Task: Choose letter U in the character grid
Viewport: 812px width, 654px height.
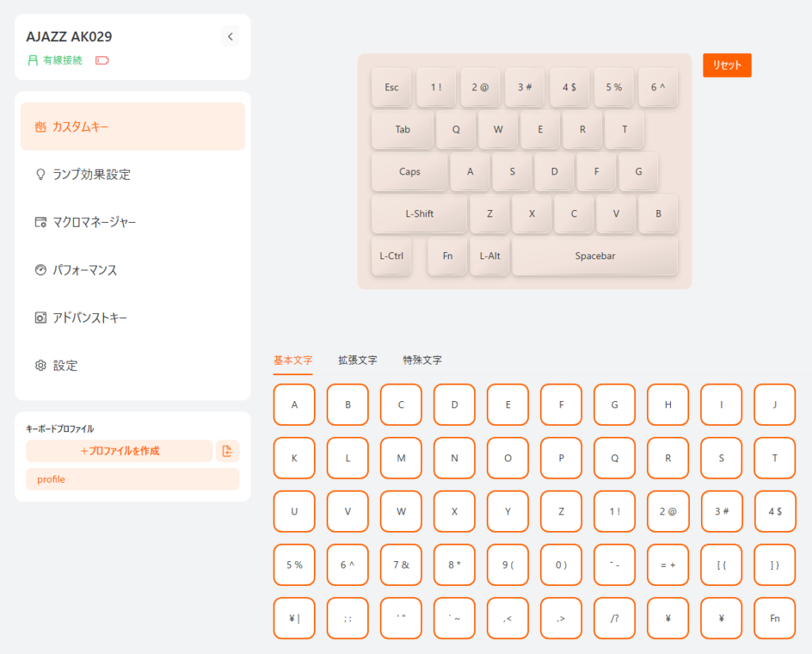Action: [294, 511]
